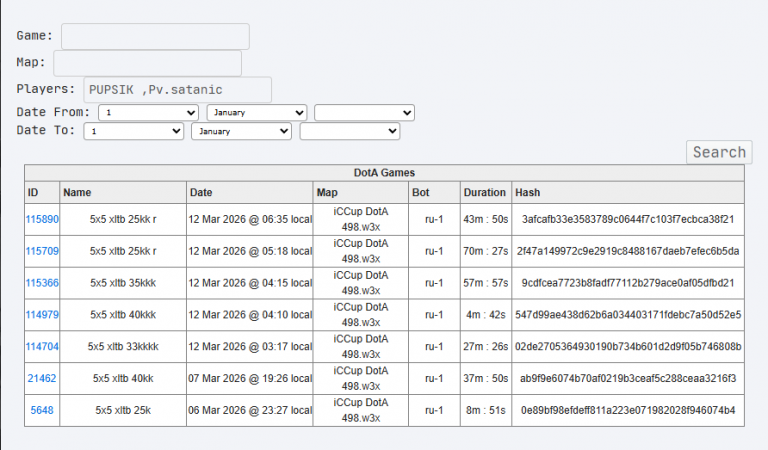Click the Search button

coord(719,152)
